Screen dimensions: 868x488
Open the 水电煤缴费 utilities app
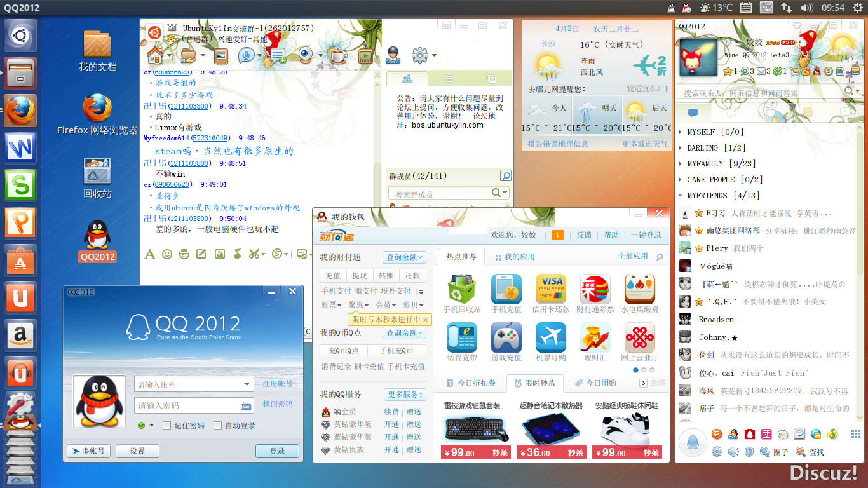click(640, 289)
